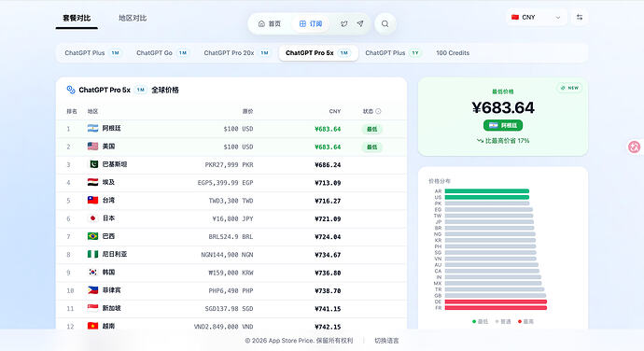The image size is (644, 351).
Task: Click NGN144,900 NGN original price
Action: tap(227, 255)
